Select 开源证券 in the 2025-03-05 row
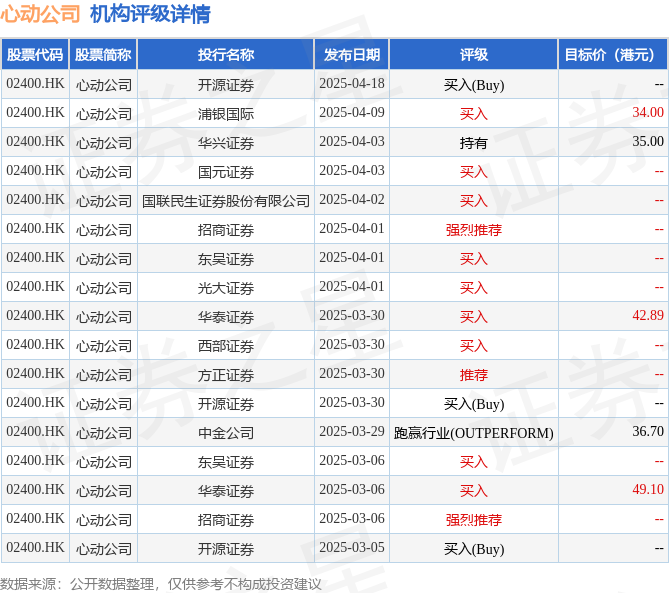Screen dimensions: 669x593 226,549
